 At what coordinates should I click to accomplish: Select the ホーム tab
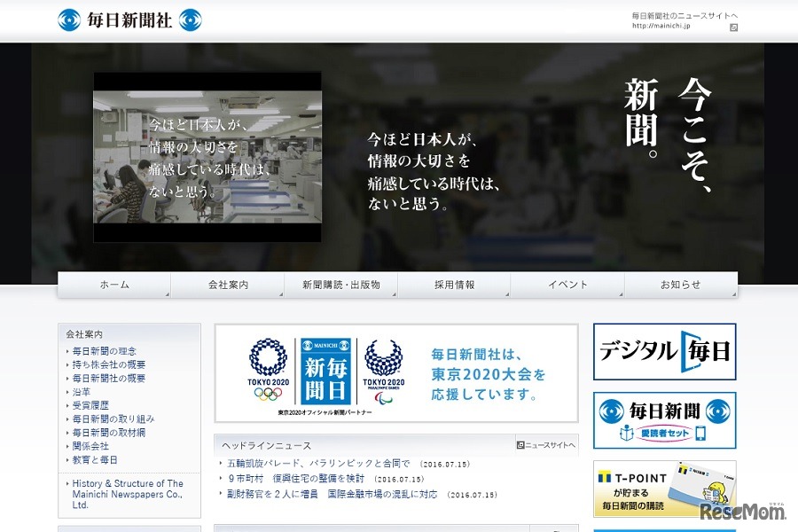coord(113,285)
